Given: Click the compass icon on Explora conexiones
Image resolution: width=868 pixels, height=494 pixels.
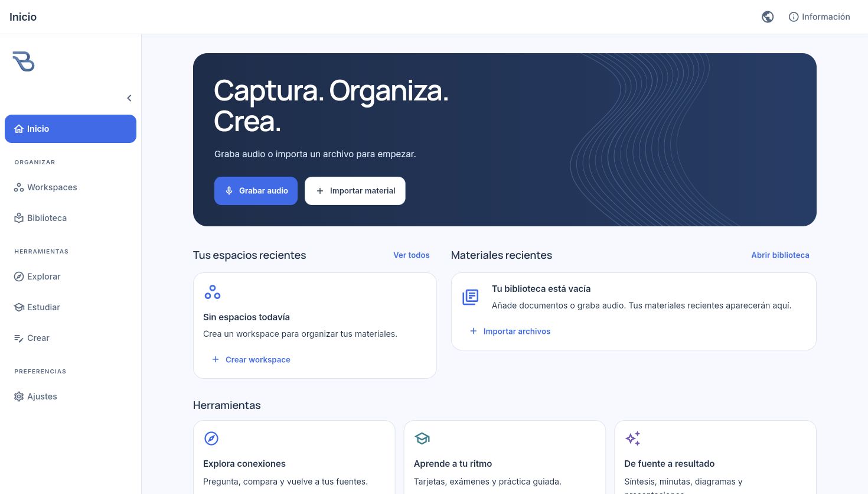Looking at the screenshot, I should [x=211, y=438].
